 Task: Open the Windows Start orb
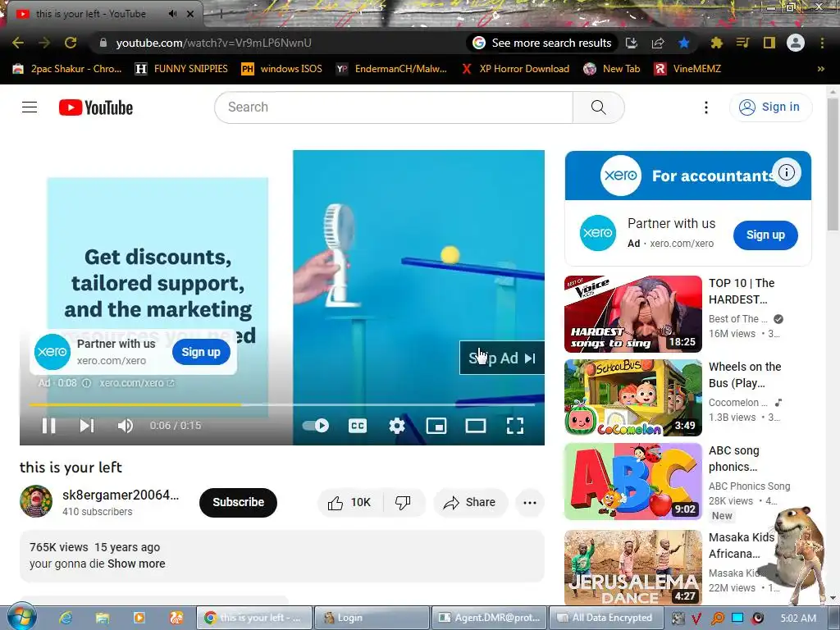(21, 617)
